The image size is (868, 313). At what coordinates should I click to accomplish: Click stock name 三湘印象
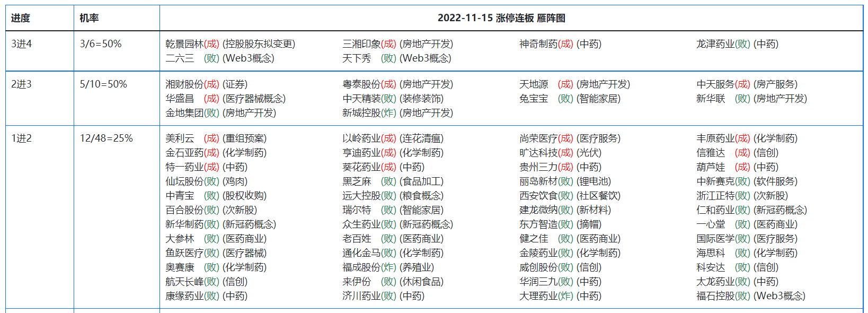pos(361,44)
